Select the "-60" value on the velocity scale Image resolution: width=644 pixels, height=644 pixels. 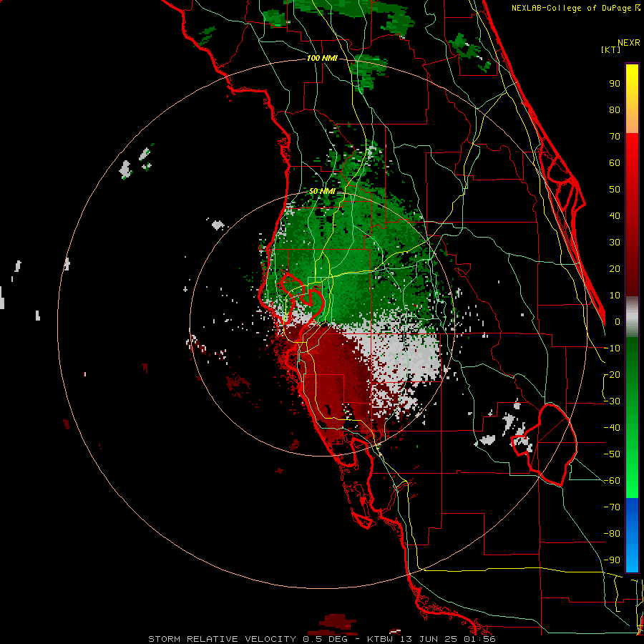(612, 481)
